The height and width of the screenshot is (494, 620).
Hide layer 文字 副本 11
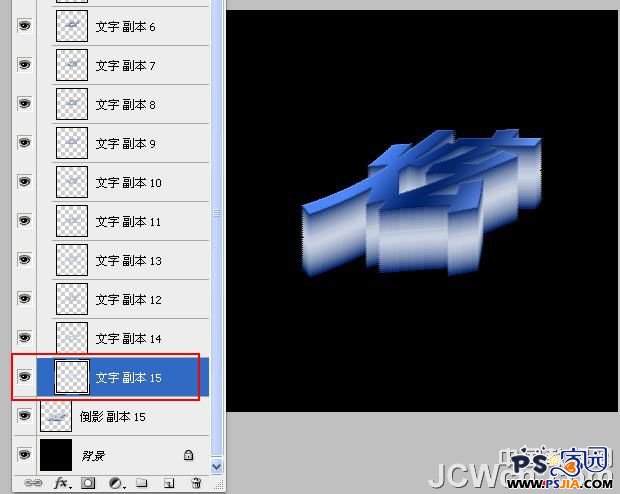25,220
